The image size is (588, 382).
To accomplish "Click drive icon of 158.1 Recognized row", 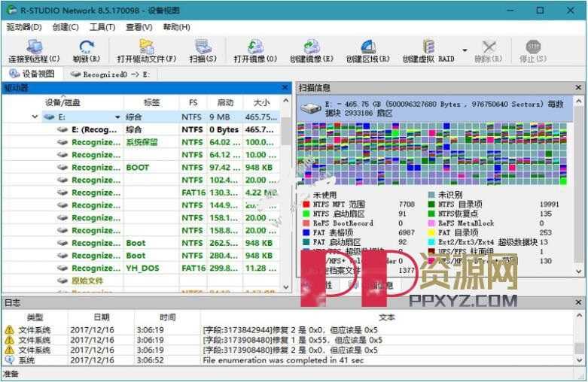I will [x=62, y=217].
